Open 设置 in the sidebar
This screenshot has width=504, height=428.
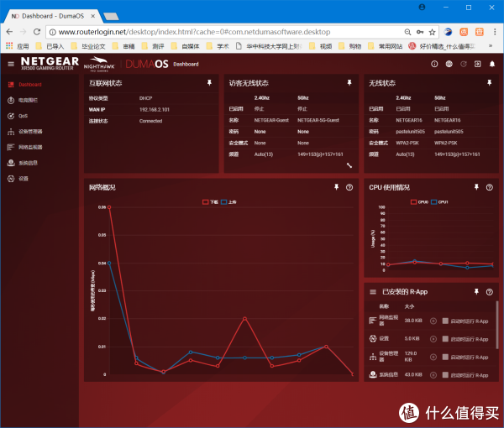point(18,179)
